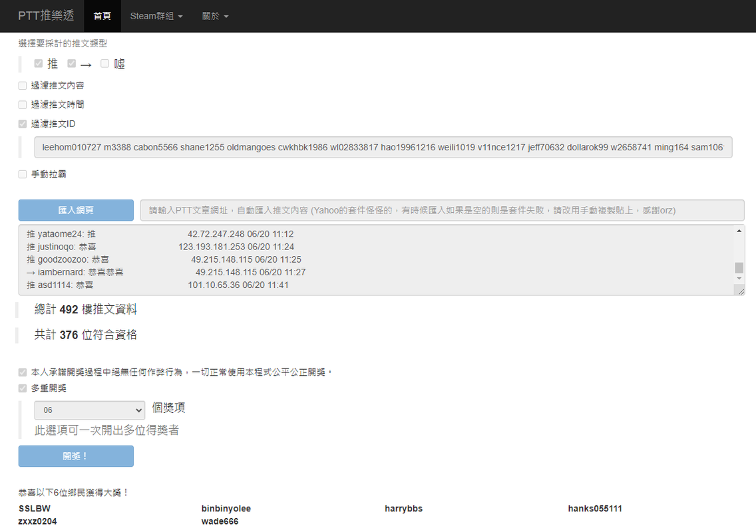Click the 匯入網頁 button

[76, 210]
